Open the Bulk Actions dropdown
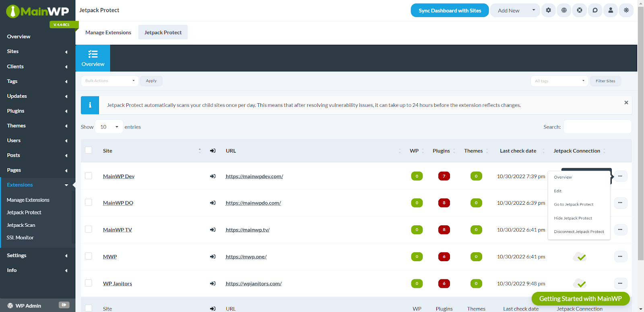 click(109, 81)
